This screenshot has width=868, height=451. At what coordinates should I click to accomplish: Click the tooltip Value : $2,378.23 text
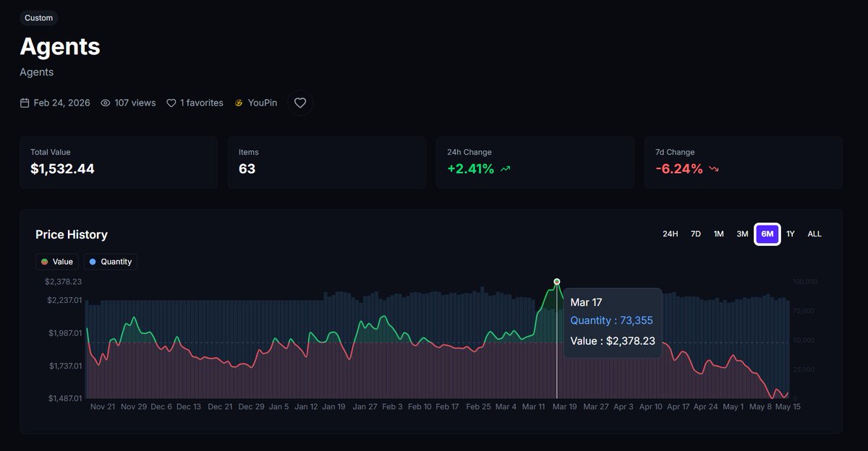point(613,340)
